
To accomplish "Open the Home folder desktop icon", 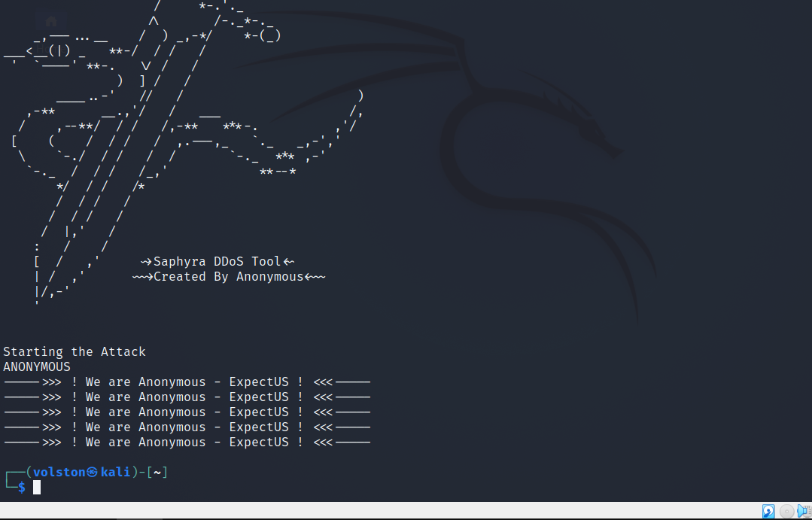I will tap(51, 21).
